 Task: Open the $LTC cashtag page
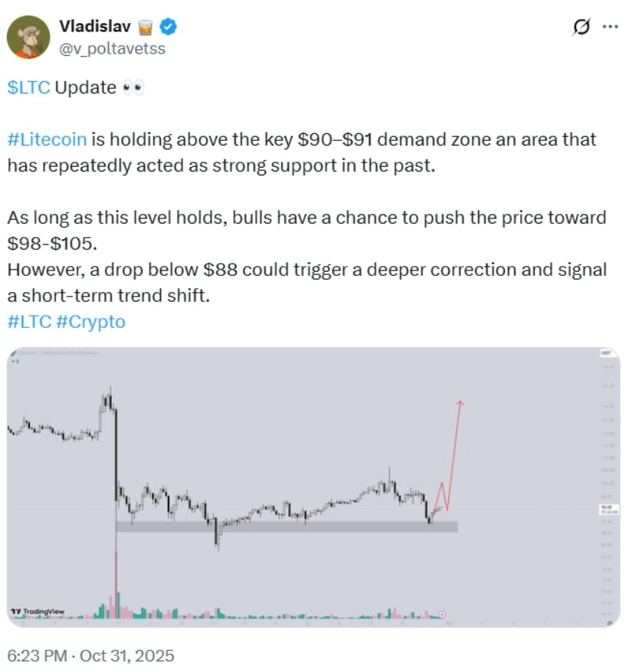click(x=28, y=87)
